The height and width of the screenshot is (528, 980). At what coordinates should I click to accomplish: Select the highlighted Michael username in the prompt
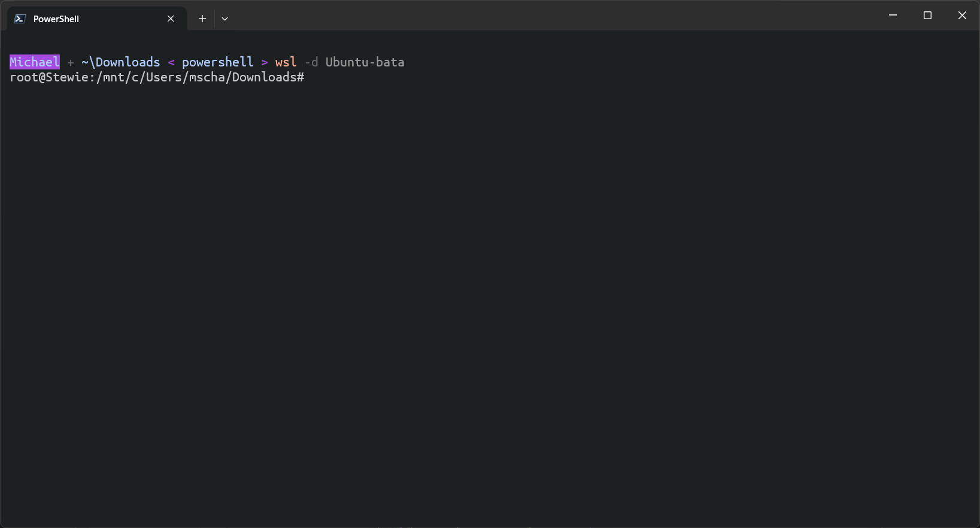(x=34, y=62)
